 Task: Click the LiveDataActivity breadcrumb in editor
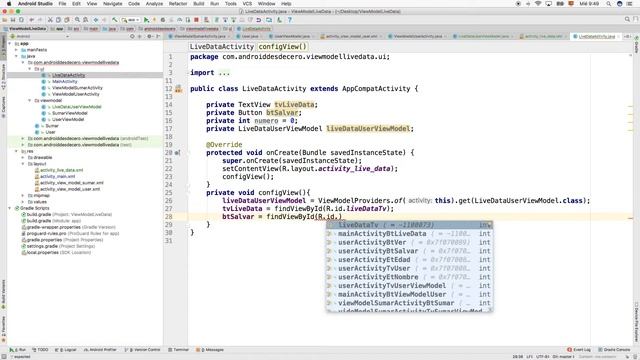(x=222, y=47)
